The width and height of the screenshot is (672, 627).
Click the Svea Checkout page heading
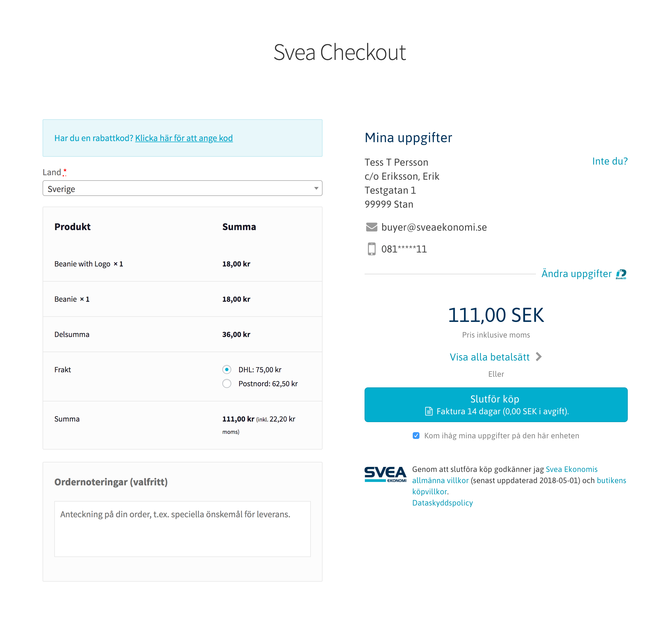[x=339, y=52]
